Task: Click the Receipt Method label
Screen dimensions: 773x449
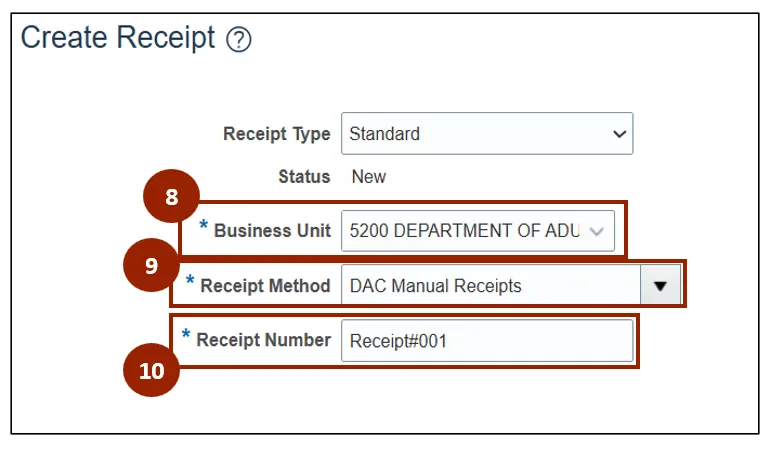Action: tap(265, 286)
